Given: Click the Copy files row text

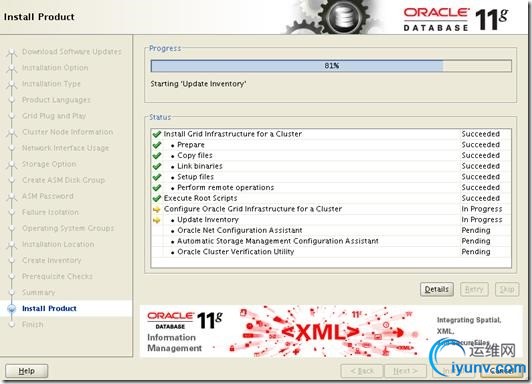Looking at the screenshot, I should [x=195, y=155].
